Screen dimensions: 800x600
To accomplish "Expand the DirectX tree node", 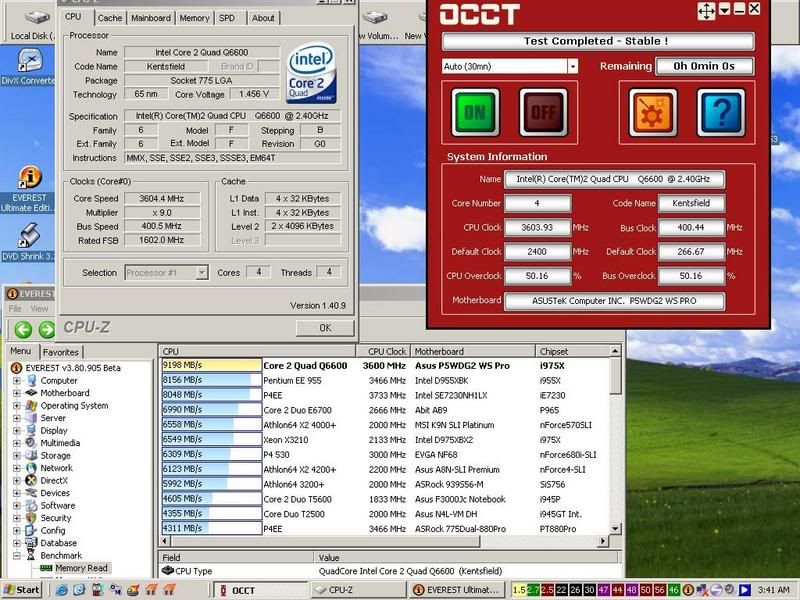I will point(16,481).
